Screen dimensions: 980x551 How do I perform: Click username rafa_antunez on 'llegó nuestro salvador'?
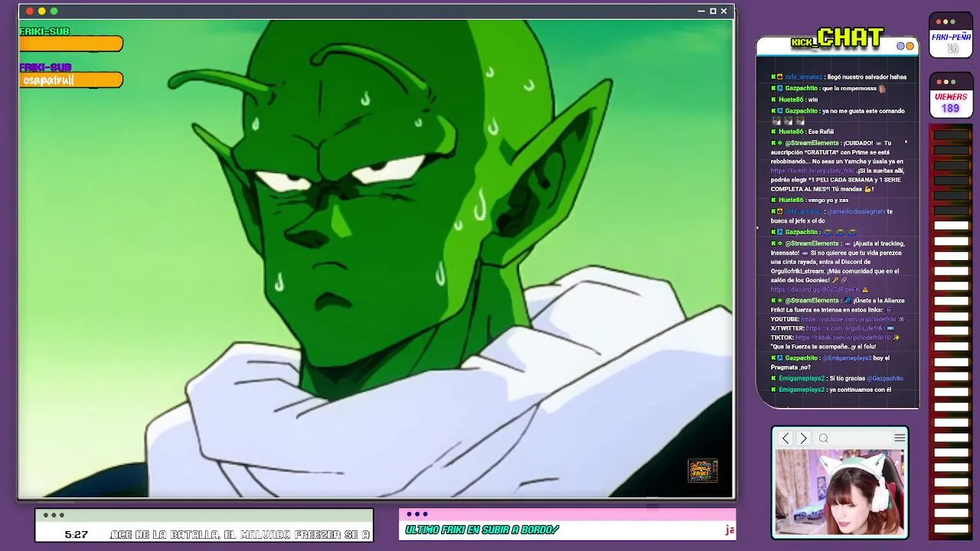803,77
